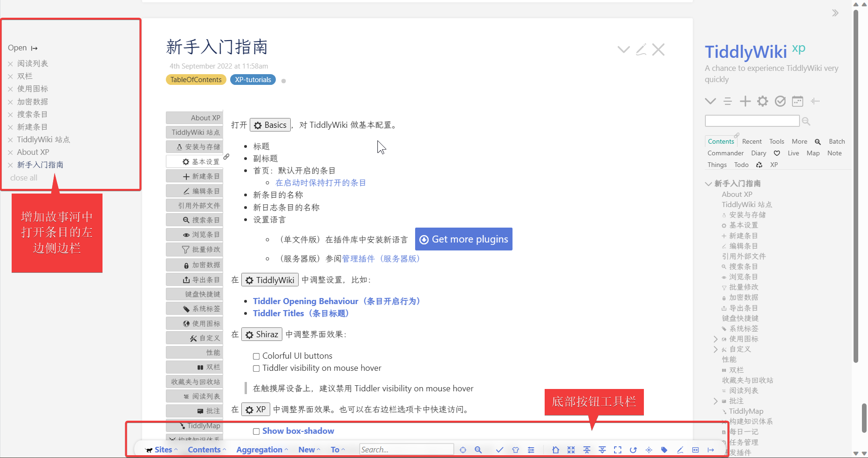Select 搜索条目 tab in tiddler left tabs
This screenshot has width=868, height=458.
tap(194, 220)
